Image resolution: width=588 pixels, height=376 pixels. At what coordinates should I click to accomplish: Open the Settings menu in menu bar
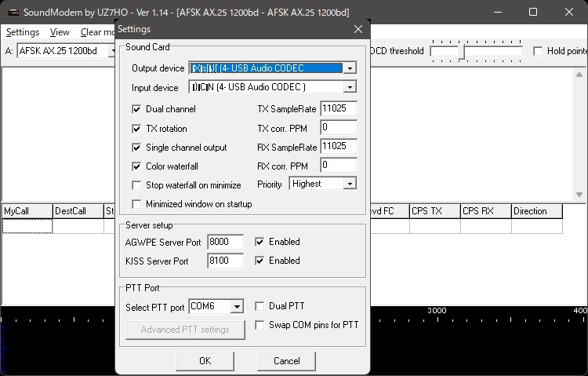pos(23,32)
